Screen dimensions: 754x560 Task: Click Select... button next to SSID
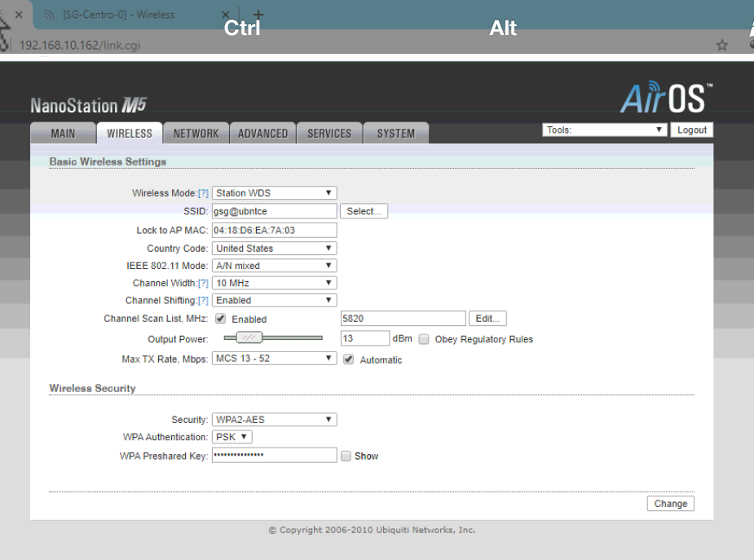pos(364,211)
